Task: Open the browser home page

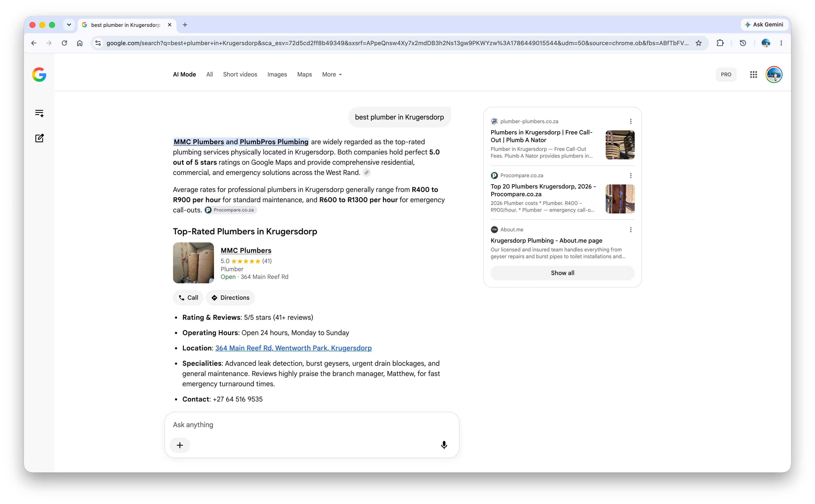Action: (x=80, y=43)
